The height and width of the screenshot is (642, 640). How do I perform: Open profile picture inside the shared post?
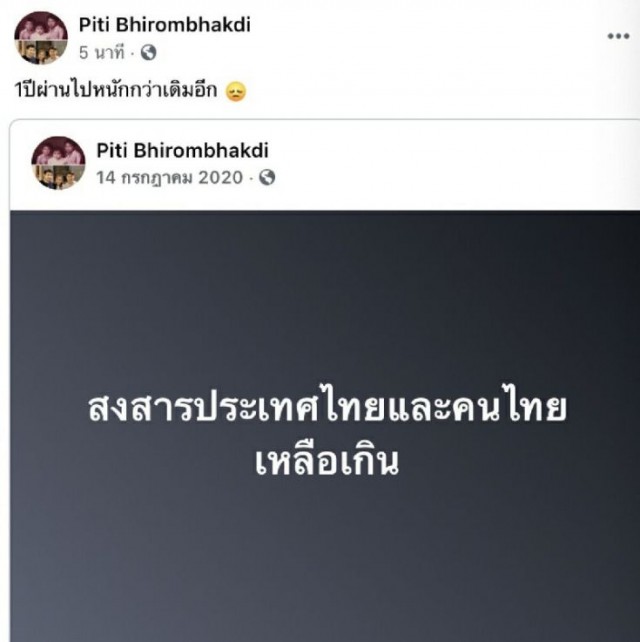point(59,163)
